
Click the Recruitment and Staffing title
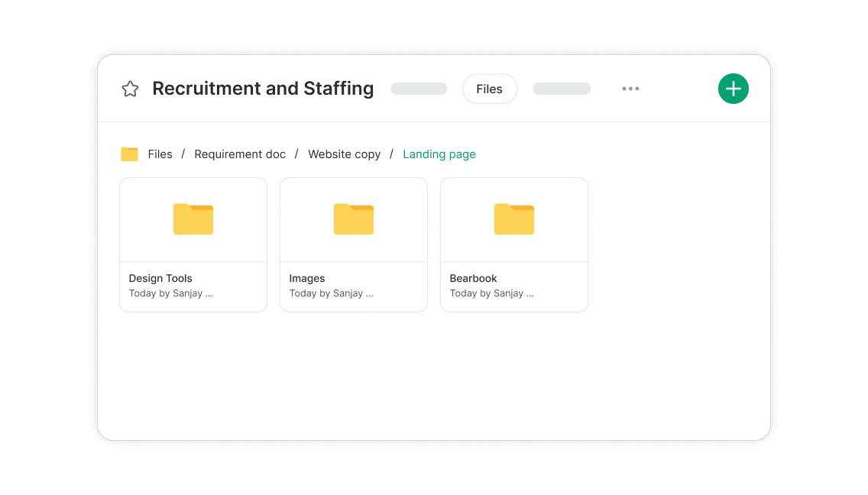point(263,89)
